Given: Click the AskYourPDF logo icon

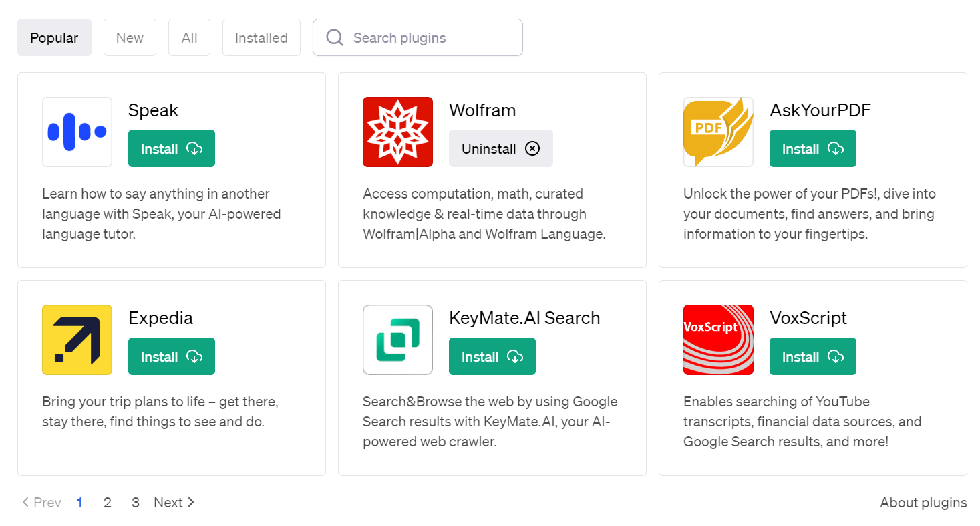Looking at the screenshot, I should pyautogui.click(x=718, y=132).
